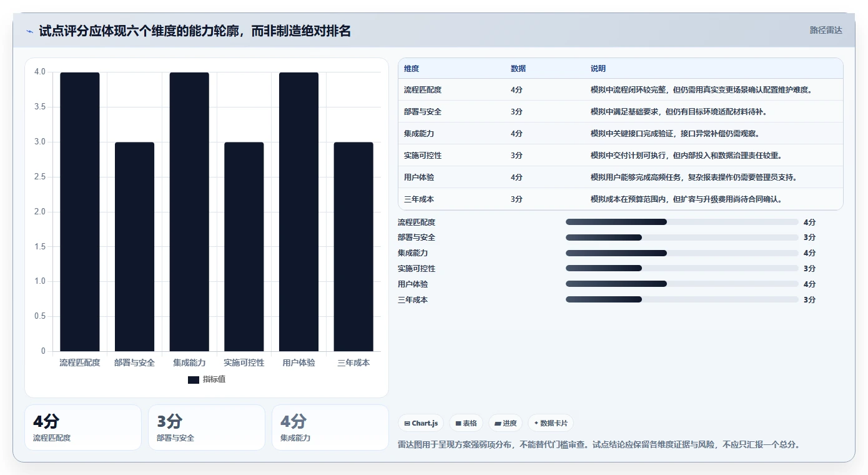Click the 三年成本 x-axis label

tap(353, 362)
